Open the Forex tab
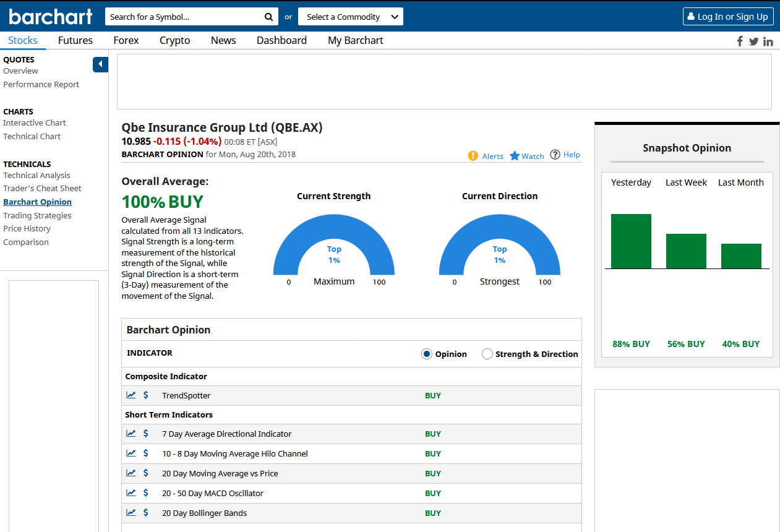Viewport: 780px width, 532px height. (x=126, y=40)
